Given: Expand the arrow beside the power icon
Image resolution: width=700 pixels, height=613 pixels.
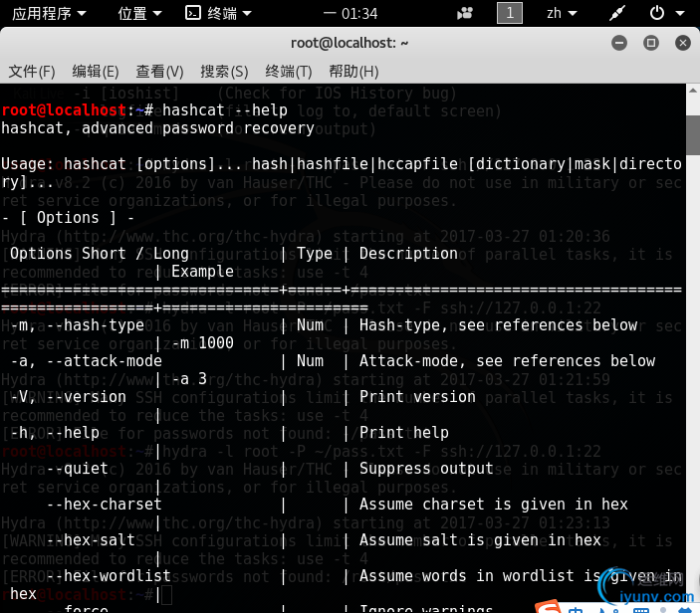Looking at the screenshot, I should coord(680,13).
